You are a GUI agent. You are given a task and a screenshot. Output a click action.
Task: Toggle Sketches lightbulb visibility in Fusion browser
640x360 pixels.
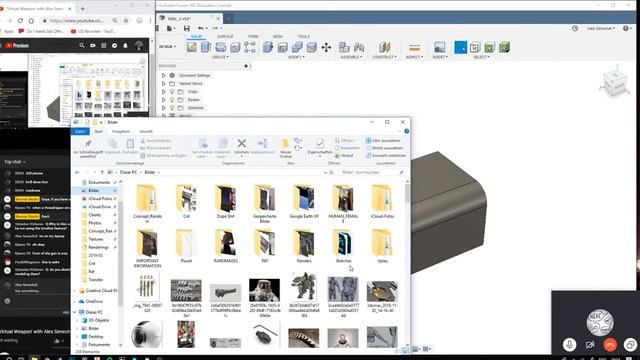[x=172, y=108]
